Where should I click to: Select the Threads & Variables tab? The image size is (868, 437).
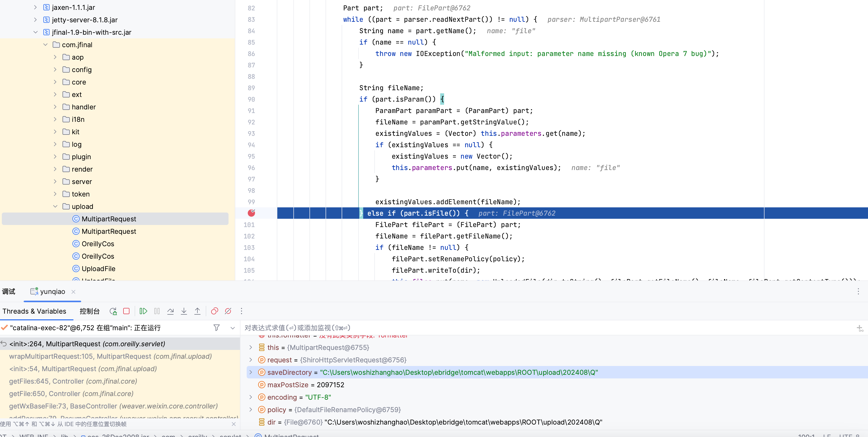34,311
